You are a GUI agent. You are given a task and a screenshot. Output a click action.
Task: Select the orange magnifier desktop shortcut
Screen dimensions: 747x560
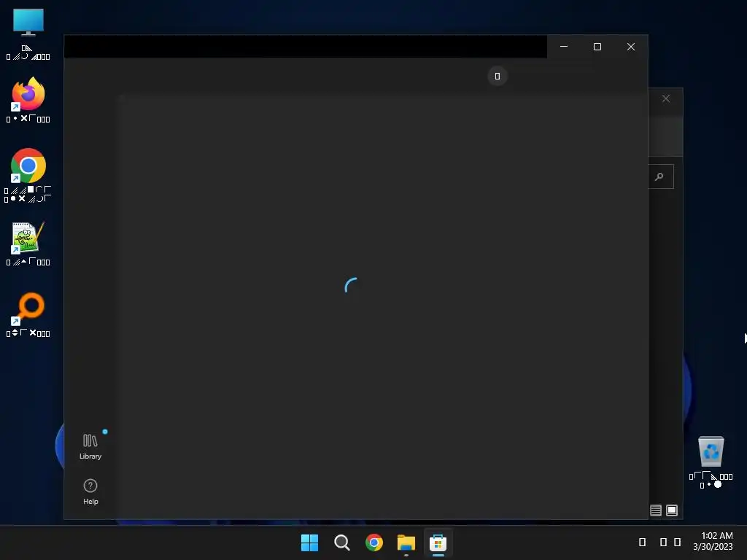click(x=28, y=315)
